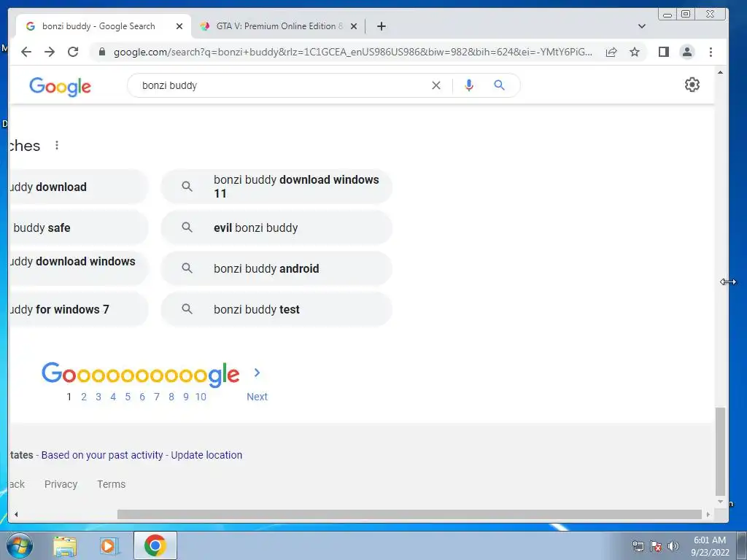747x560 pixels.
Task: Bookmark this tab with the star icon
Action: (x=635, y=52)
